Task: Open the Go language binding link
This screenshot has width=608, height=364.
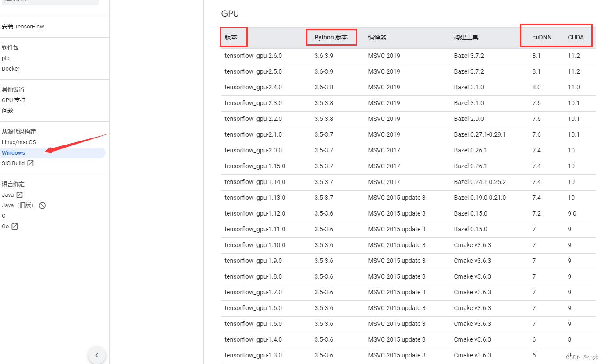Action: [5, 226]
